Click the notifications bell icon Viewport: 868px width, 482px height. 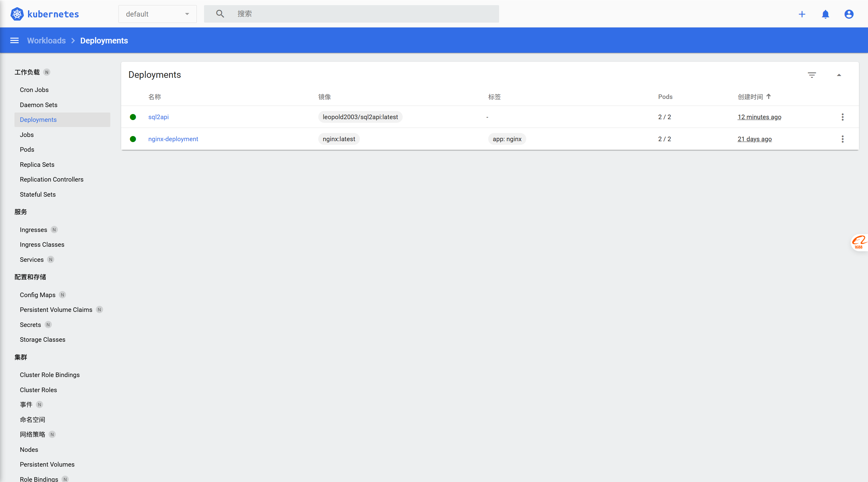(826, 14)
